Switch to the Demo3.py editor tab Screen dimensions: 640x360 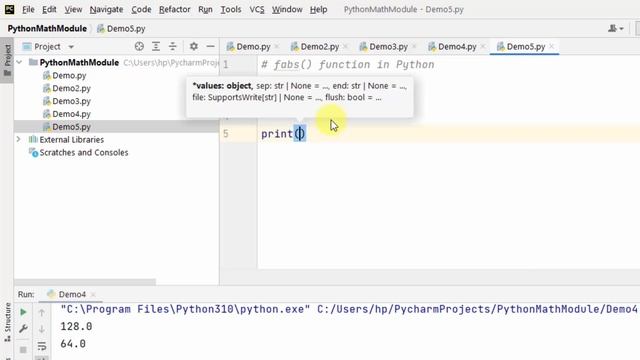pos(388,47)
